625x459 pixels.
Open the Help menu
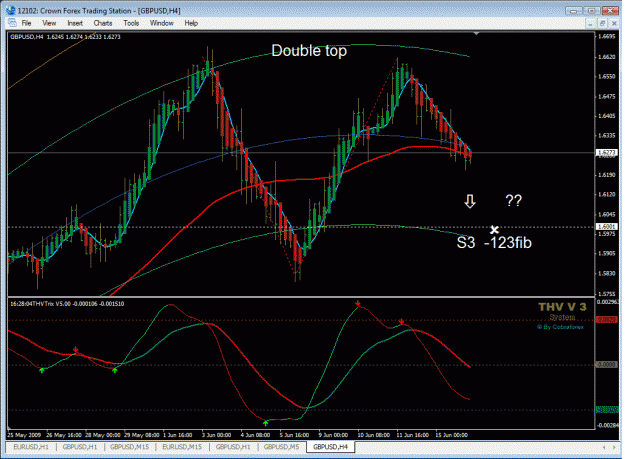(191, 23)
